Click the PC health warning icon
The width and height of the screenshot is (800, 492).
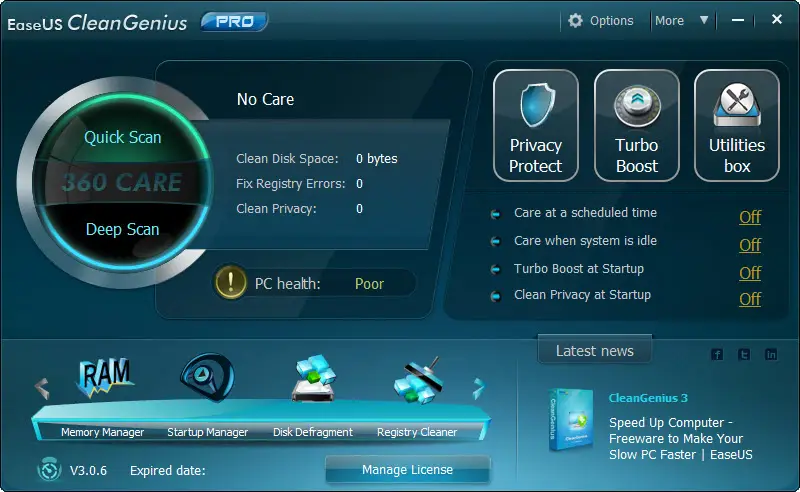231,282
